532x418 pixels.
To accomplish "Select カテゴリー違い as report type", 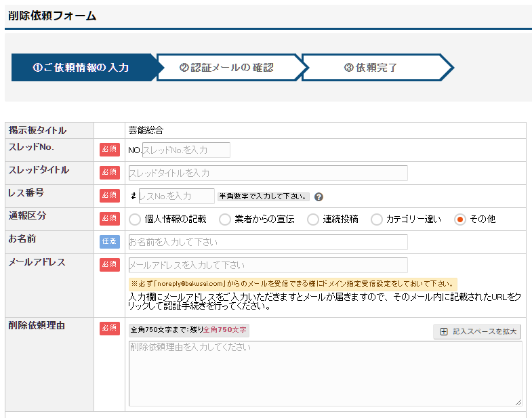I will pos(376,220).
